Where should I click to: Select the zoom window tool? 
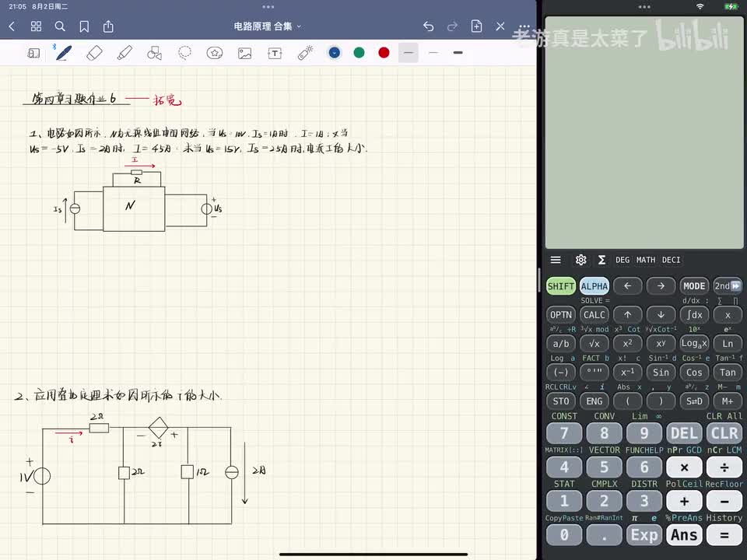pos(33,53)
